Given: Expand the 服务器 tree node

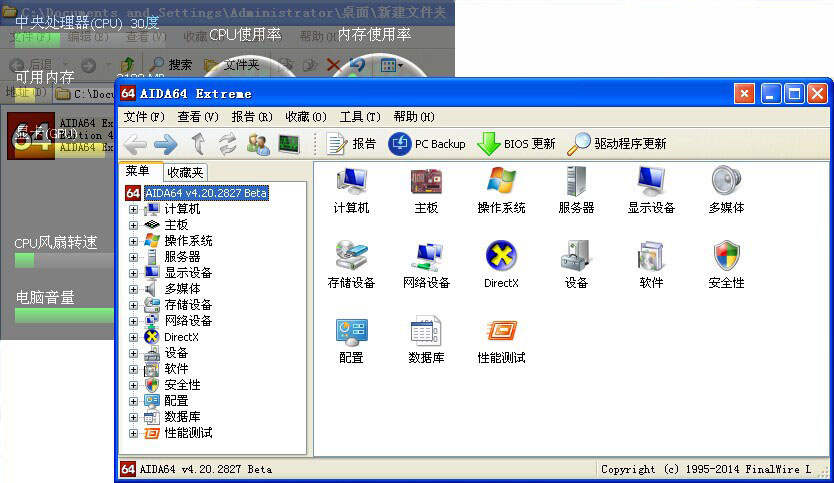Looking at the screenshot, I should pyautogui.click(x=134, y=257).
